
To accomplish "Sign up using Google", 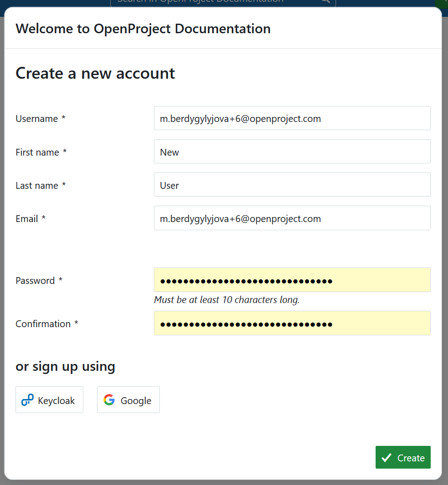I will pos(128,399).
